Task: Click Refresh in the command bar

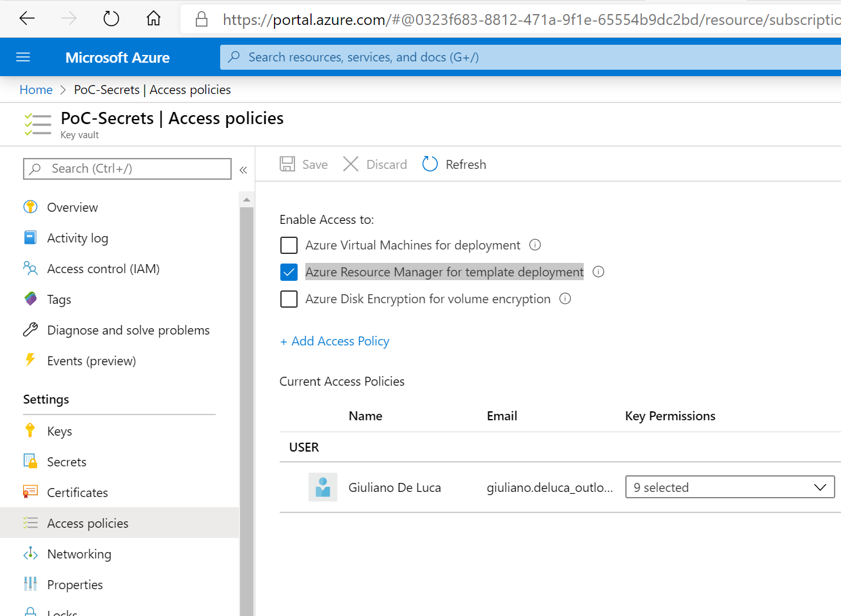Action: click(466, 164)
